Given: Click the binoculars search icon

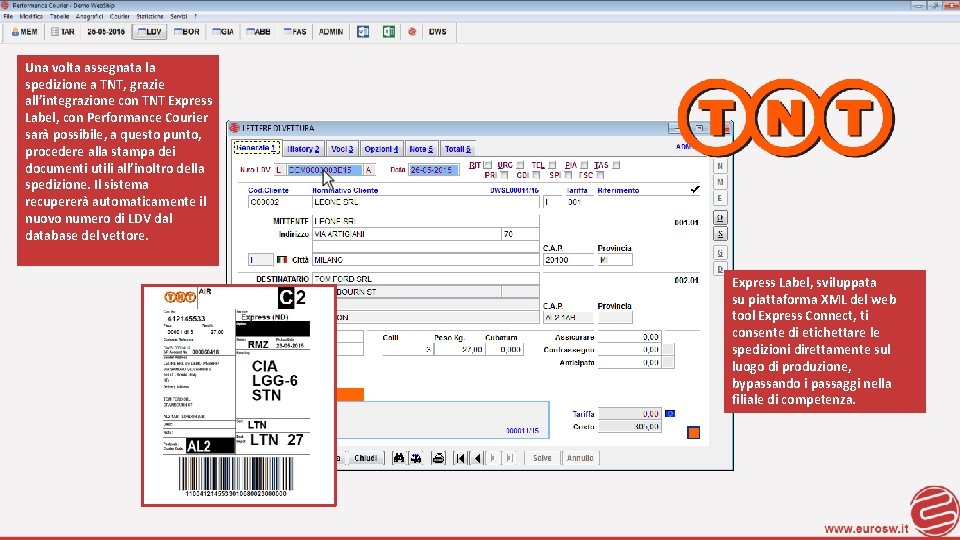Looking at the screenshot, I should pyautogui.click(x=399, y=458).
